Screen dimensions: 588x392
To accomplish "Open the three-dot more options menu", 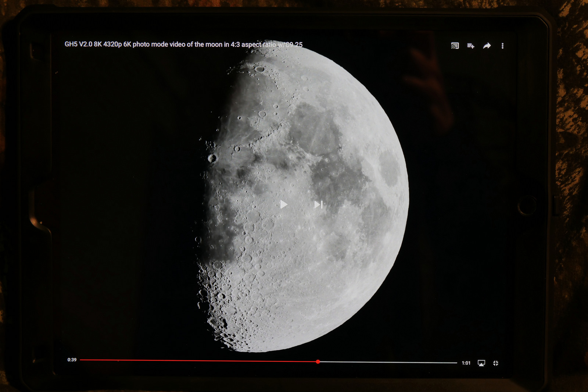I will 502,46.
